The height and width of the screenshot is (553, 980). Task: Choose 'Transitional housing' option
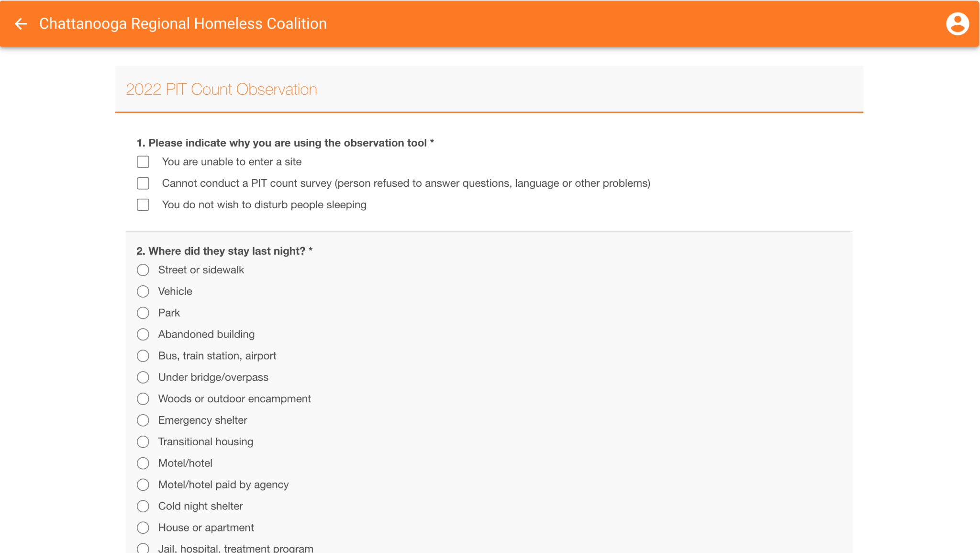[143, 441]
